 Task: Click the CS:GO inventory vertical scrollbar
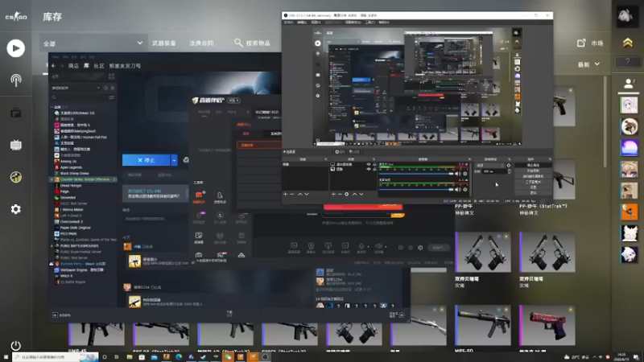tap(605, 122)
